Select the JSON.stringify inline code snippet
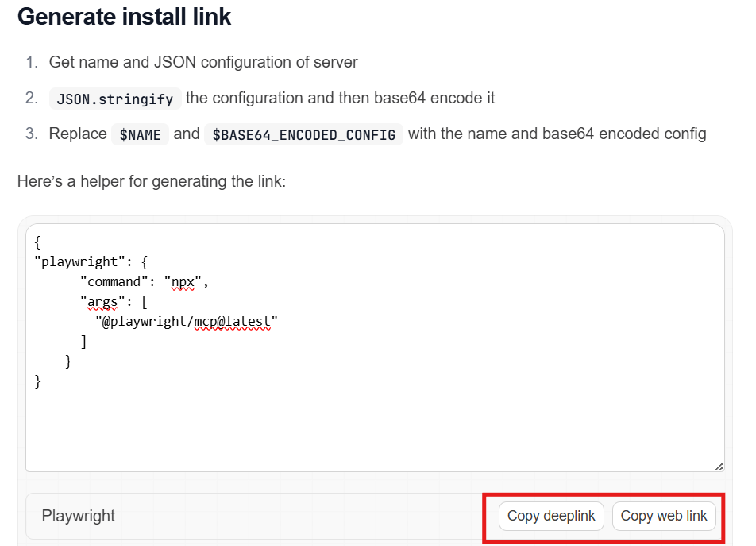 114,99
